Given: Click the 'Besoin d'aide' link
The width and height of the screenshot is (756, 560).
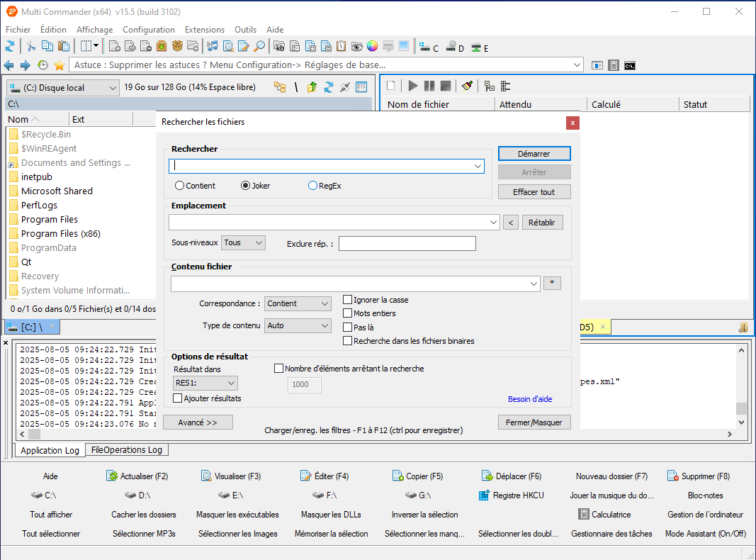Looking at the screenshot, I should [x=529, y=399].
